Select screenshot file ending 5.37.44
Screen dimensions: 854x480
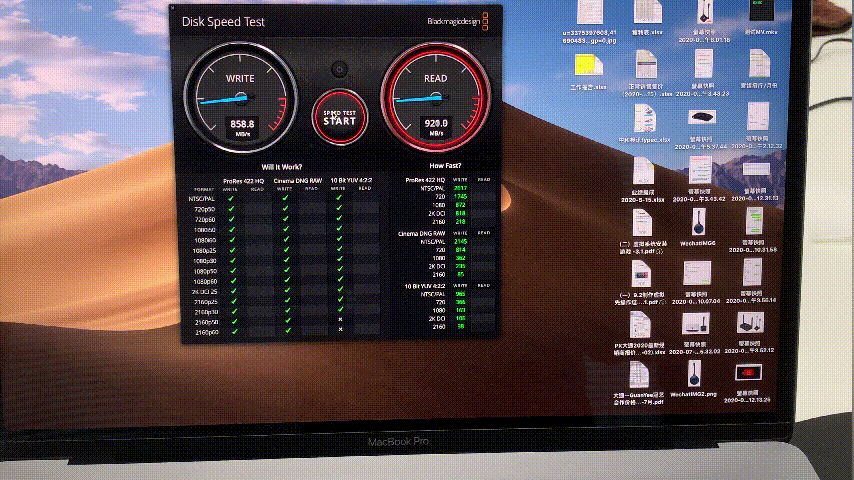point(702,129)
